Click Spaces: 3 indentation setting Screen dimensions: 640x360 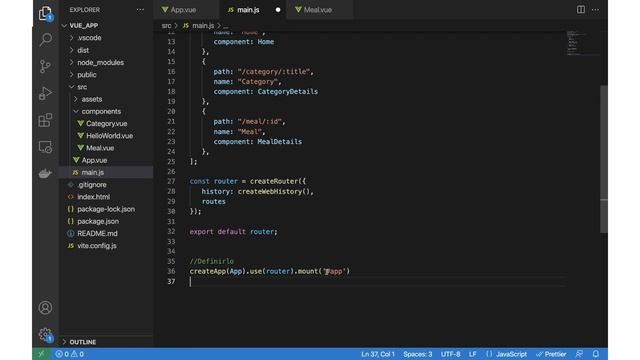click(x=418, y=354)
